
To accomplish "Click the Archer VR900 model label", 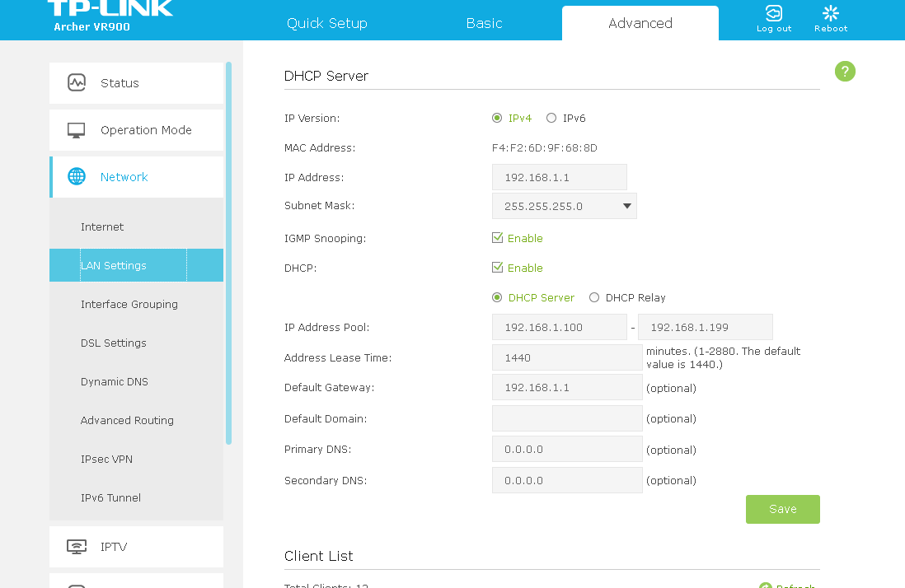I will click(91, 26).
